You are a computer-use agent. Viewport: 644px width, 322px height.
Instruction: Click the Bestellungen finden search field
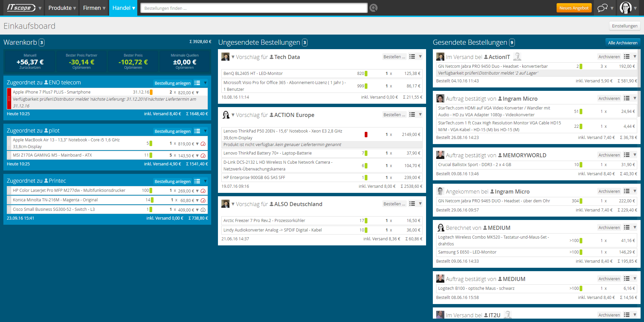[x=254, y=8]
